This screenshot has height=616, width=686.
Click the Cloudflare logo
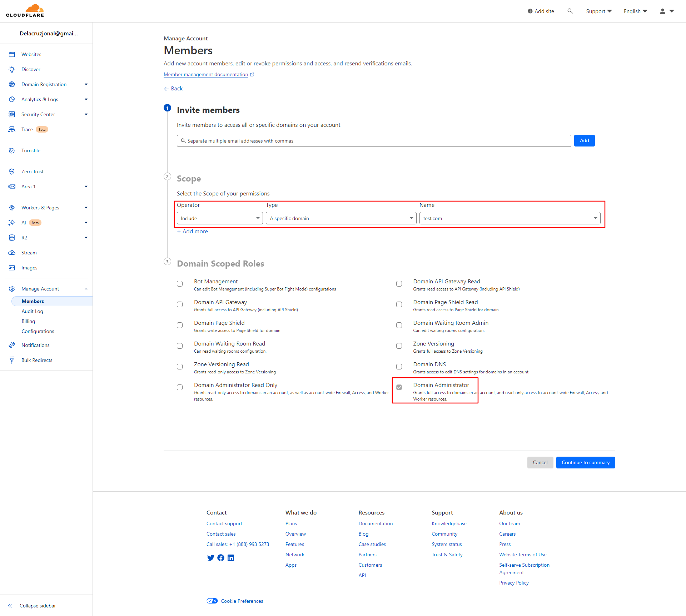pyautogui.click(x=25, y=11)
